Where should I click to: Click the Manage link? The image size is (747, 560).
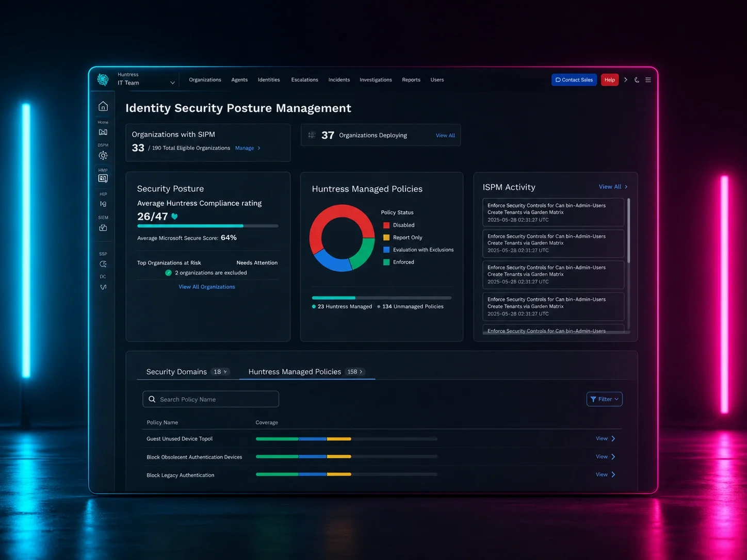[245, 148]
